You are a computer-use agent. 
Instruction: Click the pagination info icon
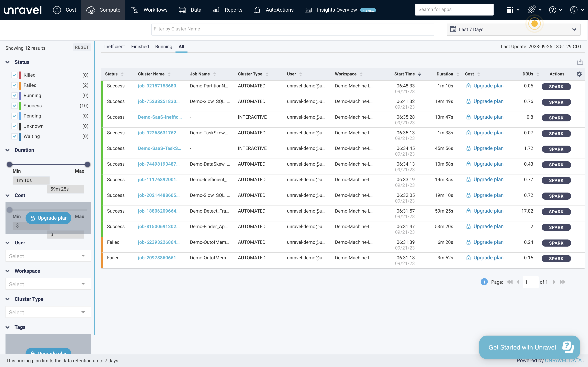(x=484, y=282)
